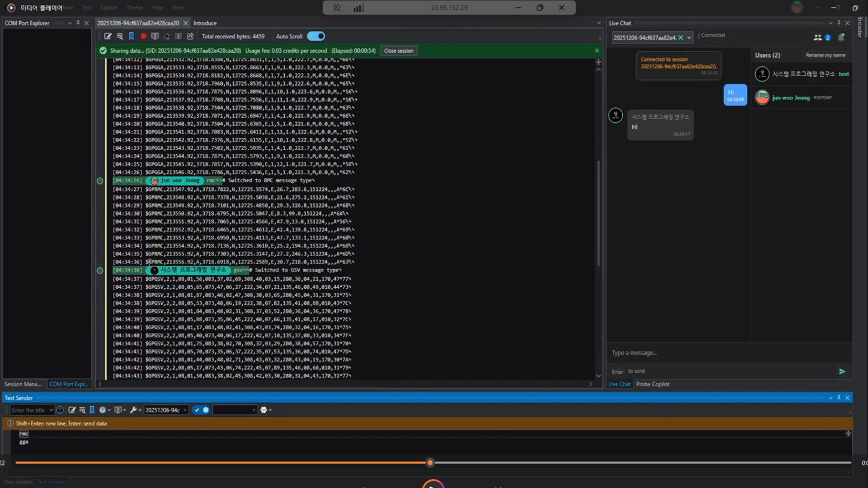The height and width of the screenshot is (488, 868).
Task: Switch to the Session Manager tab
Action: (23, 384)
